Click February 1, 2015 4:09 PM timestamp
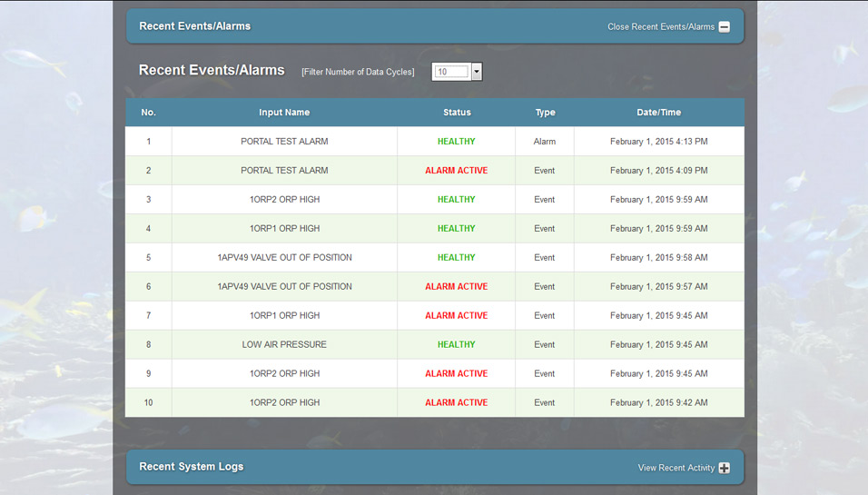Screen dimensions: 868x495 click(659, 171)
